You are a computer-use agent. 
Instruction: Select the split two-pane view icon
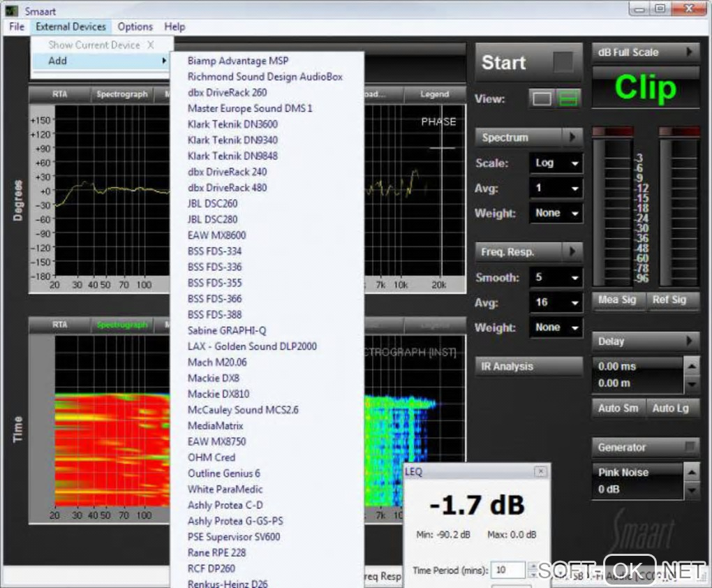569,99
